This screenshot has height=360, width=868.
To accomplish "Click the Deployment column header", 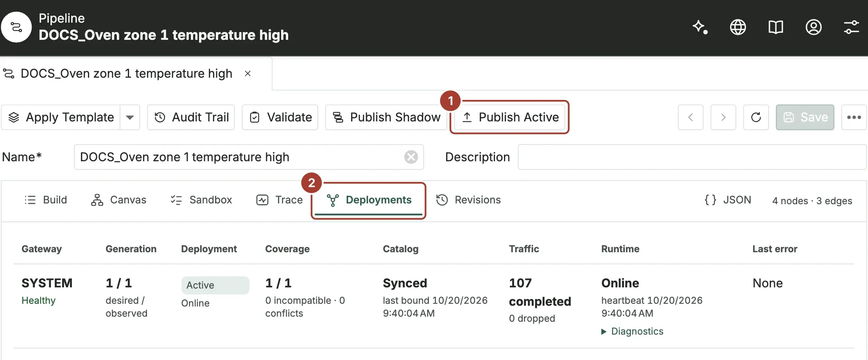I will click(209, 249).
